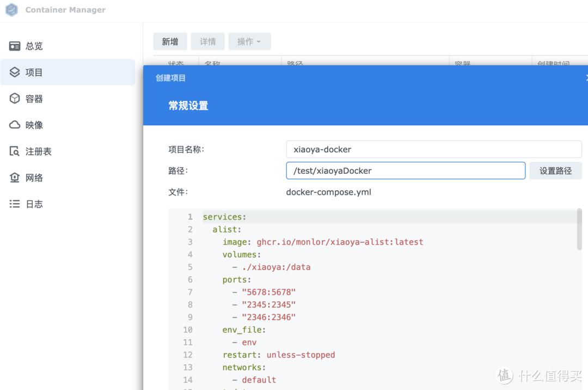Open the 注册表 registry search icon
The height and width of the screenshot is (390, 588).
click(15, 151)
